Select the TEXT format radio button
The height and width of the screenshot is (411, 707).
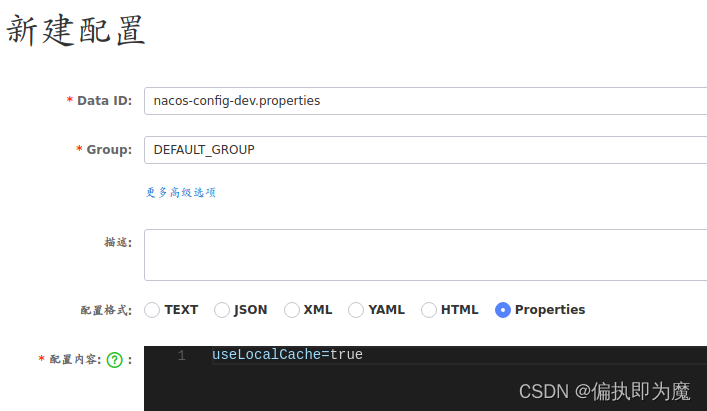point(153,310)
